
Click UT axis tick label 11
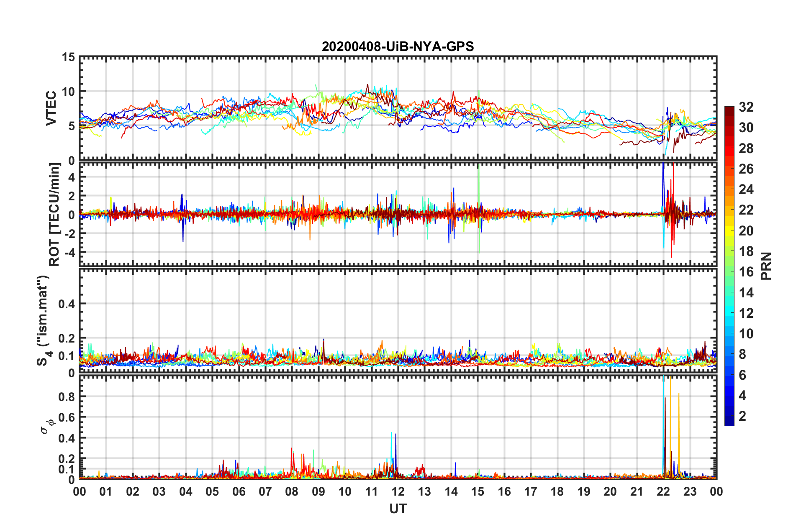[372, 491]
